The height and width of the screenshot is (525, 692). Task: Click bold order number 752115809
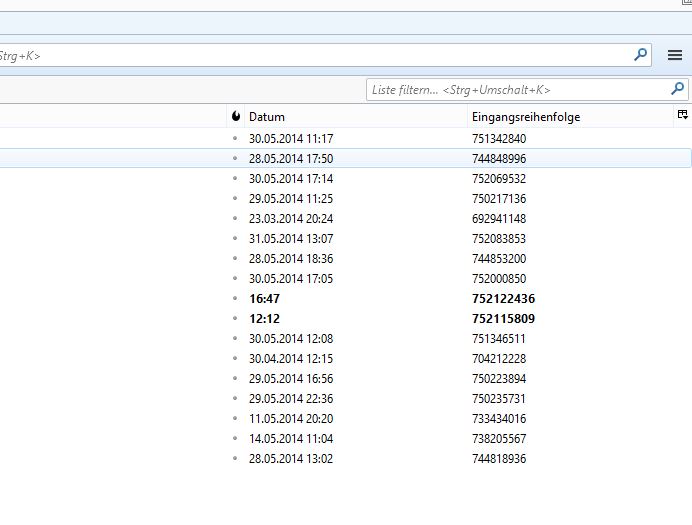pyautogui.click(x=503, y=319)
